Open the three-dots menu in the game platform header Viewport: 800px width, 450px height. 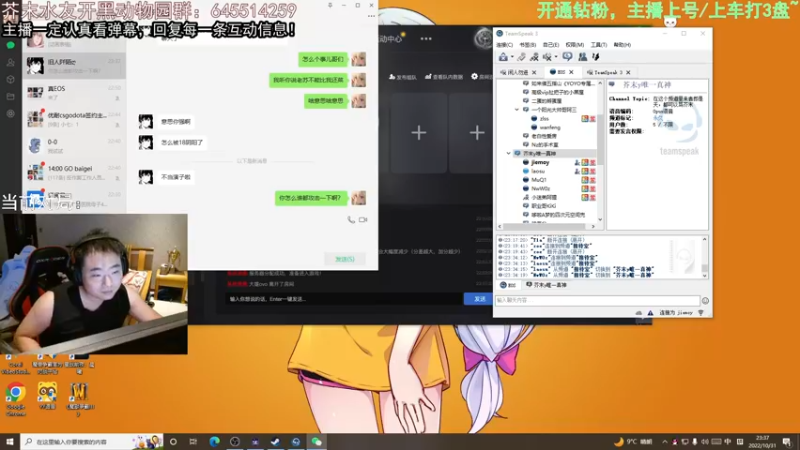[x=426, y=39]
